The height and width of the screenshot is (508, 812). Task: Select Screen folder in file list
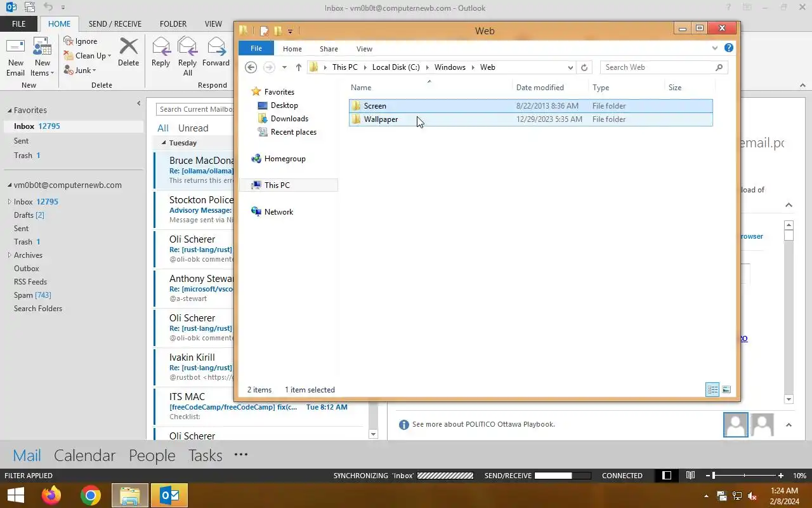point(531,106)
